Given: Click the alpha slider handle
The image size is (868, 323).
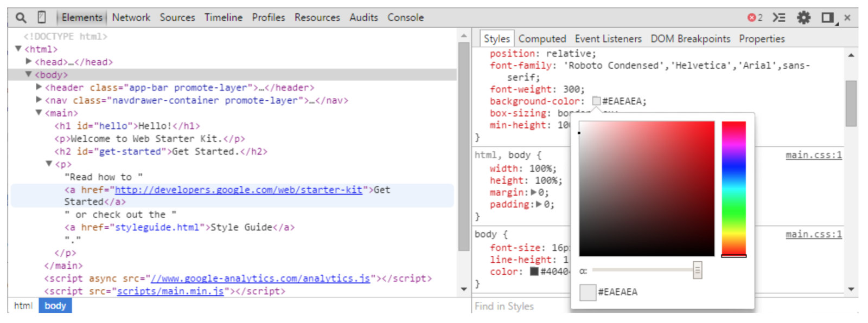Looking at the screenshot, I should (698, 270).
